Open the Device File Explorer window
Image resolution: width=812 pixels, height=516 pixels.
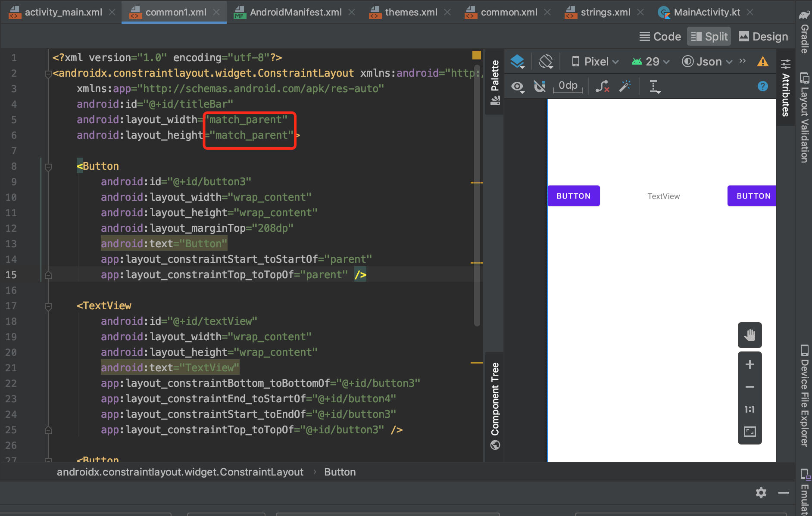(x=804, y=395)
